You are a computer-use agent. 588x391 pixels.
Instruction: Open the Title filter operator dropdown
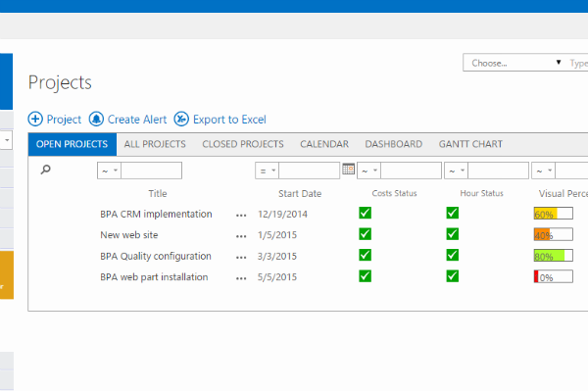pos(109,171)
